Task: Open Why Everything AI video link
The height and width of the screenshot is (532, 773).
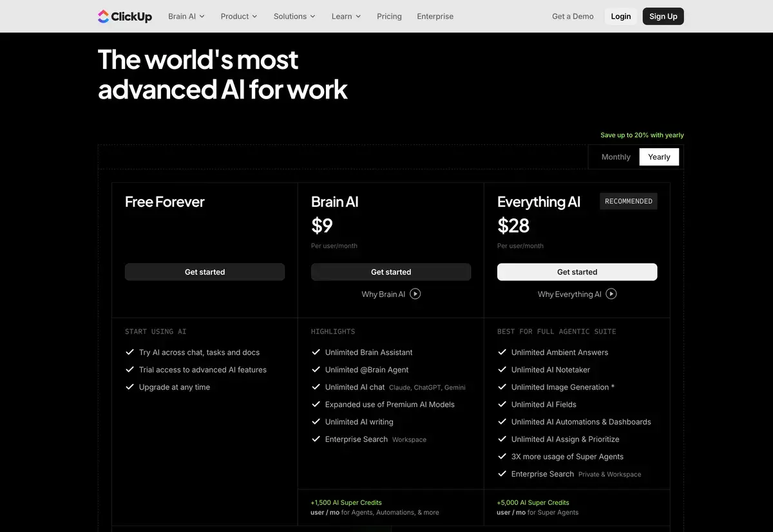Action: pyautogui.click(x=577, y=294)
